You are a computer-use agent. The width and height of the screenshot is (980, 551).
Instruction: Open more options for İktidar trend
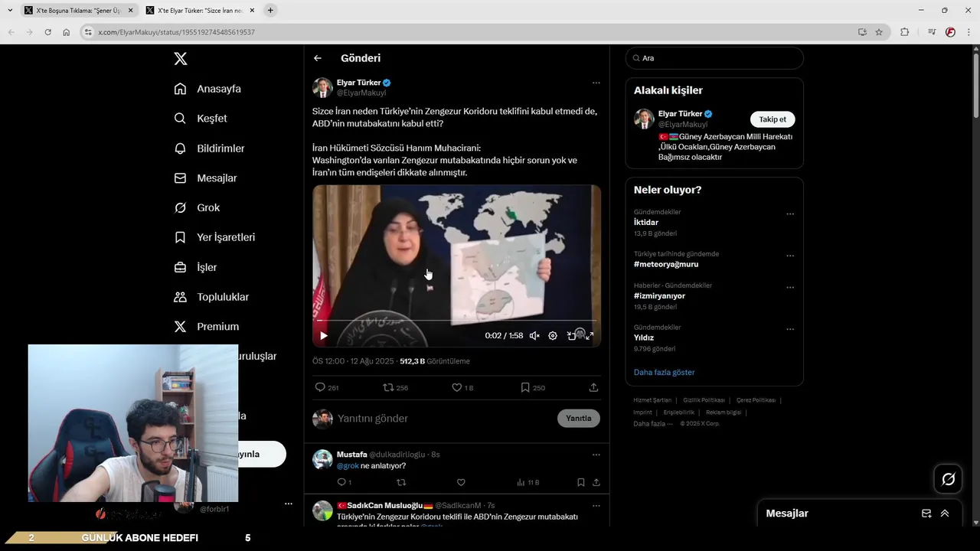click(x=790, y=214)
